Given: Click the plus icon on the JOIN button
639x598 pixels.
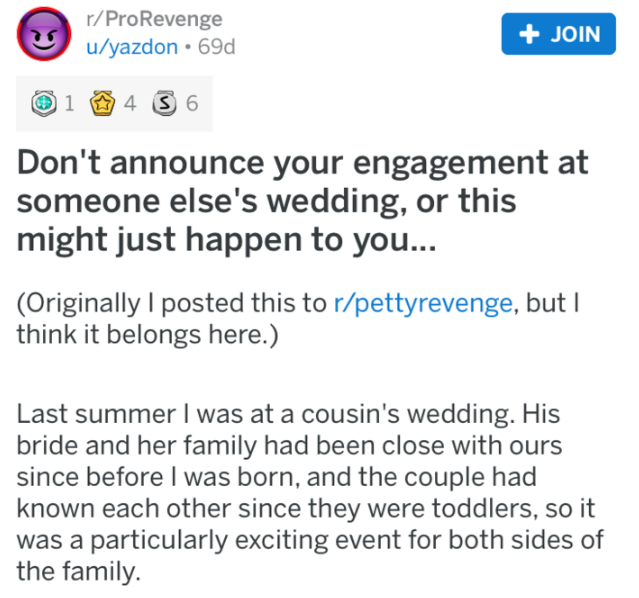Looking at the screenshot, I should (525, 34).
